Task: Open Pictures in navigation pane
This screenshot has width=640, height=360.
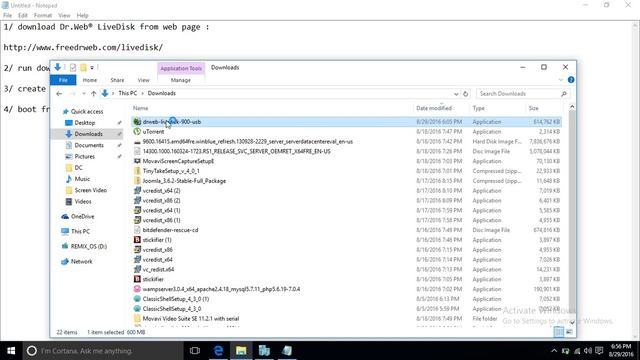Action: click(84, 156)
